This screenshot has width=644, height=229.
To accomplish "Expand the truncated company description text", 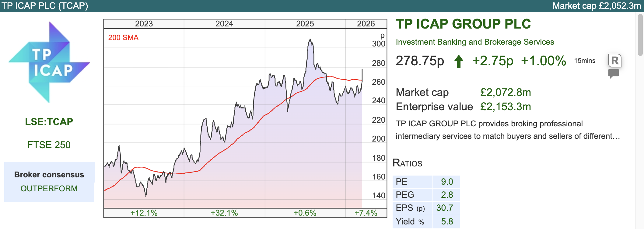I will 508,136.
